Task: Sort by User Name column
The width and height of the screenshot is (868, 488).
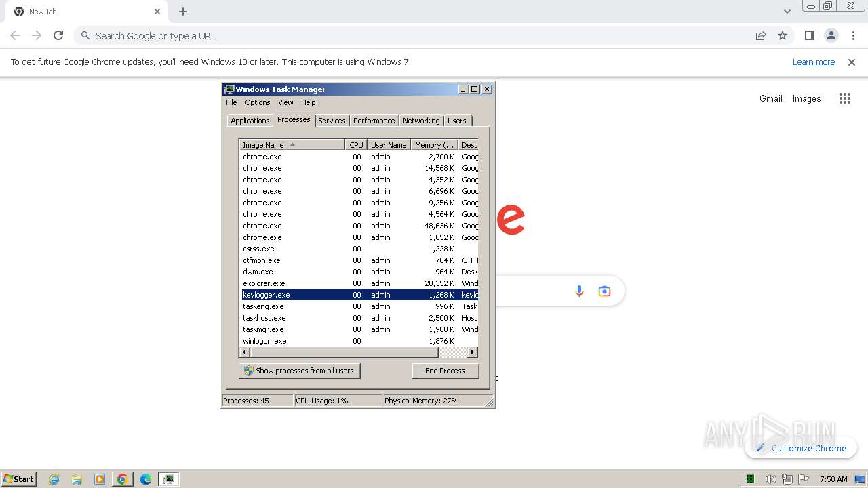Action: [389, 144]
